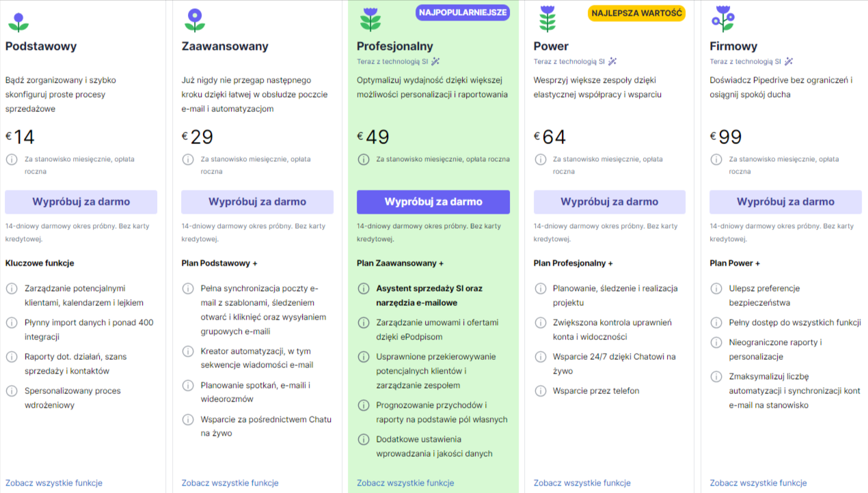This screenshot has height=493, width=868.
Task: Click info icon beside Wsparcie przez telefon
Action: (x=541, y=391)
